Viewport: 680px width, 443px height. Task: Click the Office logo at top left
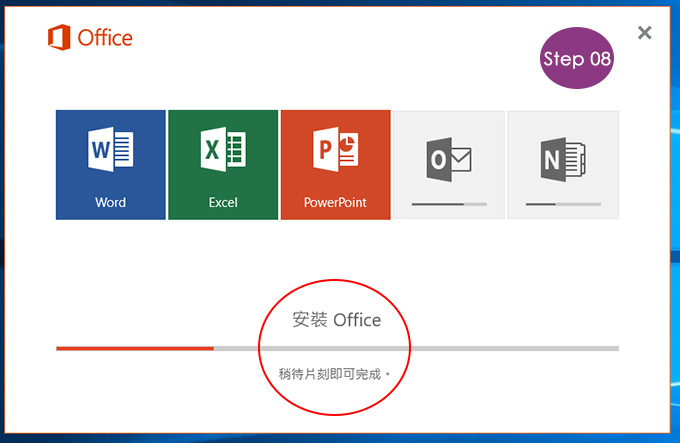(x=90, y=38)
